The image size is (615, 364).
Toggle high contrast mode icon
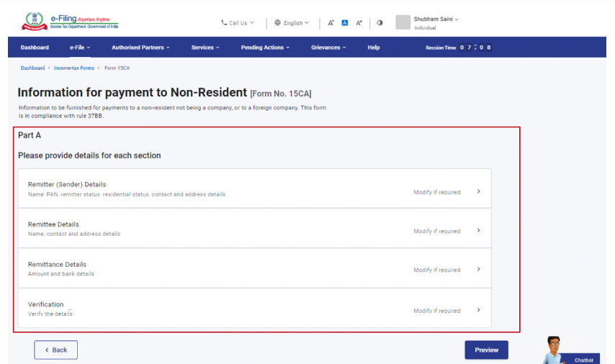[380, 23]
